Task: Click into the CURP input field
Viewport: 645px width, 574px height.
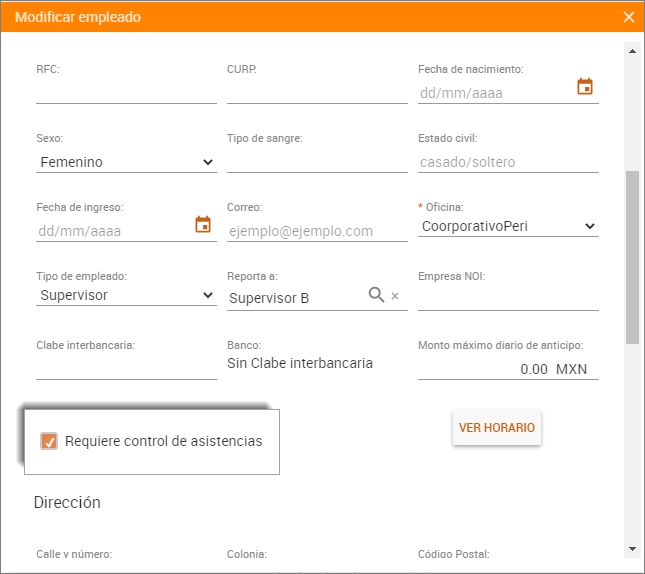Action: coord(317,93)
